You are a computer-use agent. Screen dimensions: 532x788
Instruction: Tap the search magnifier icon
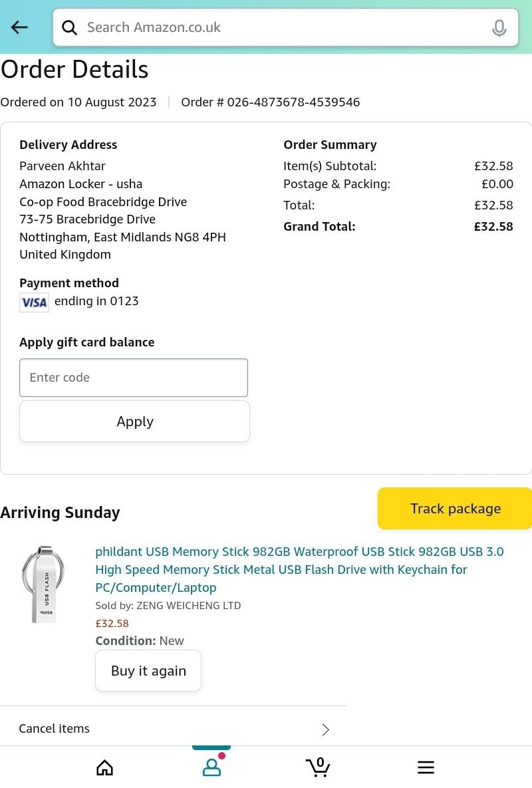(x=69, y=27)
